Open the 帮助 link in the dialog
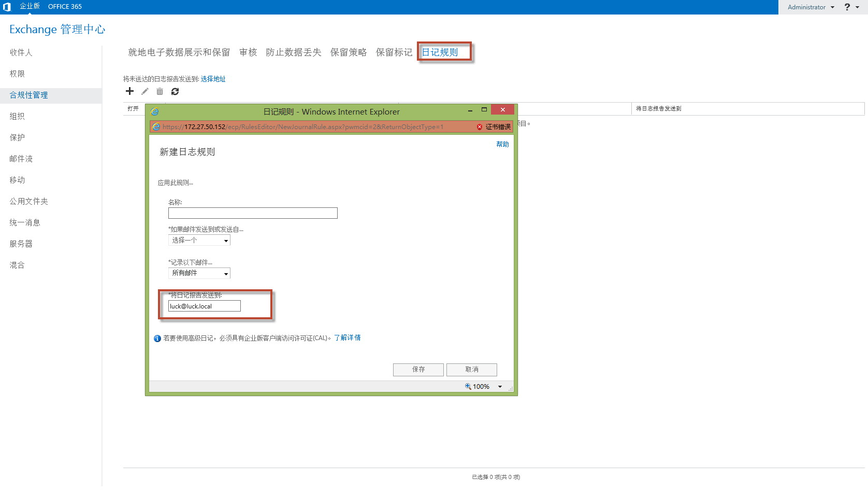Screen dimensions: 868x493 (x=502, y=144)
